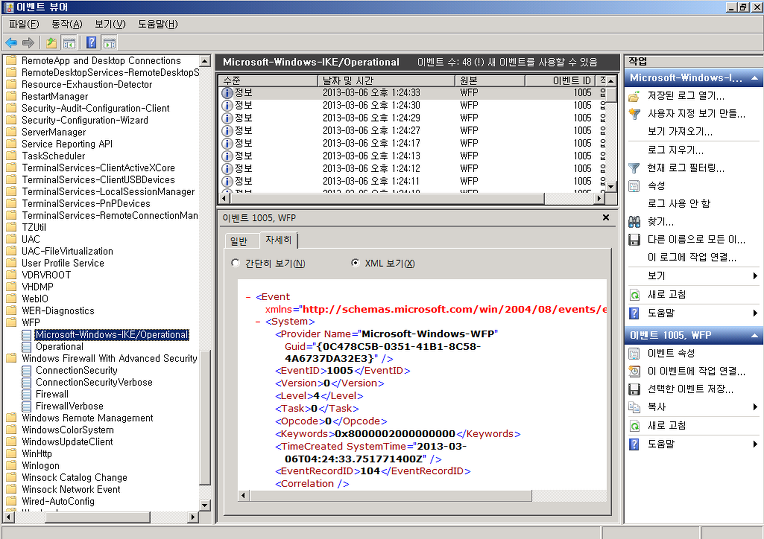Select Microsoft-Windows-IKE/Operational tree item
The height and width of the screenshot is (539, 764).
coord(112,335)
